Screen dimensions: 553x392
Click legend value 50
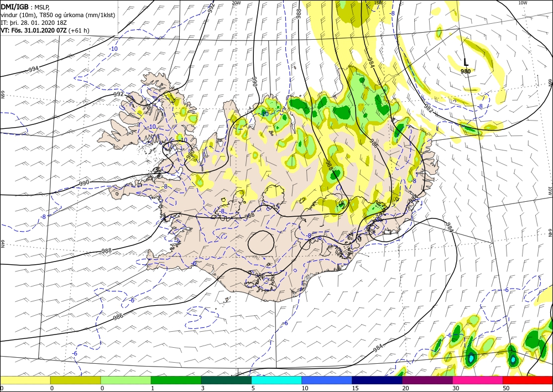click(x=506, y=388)
